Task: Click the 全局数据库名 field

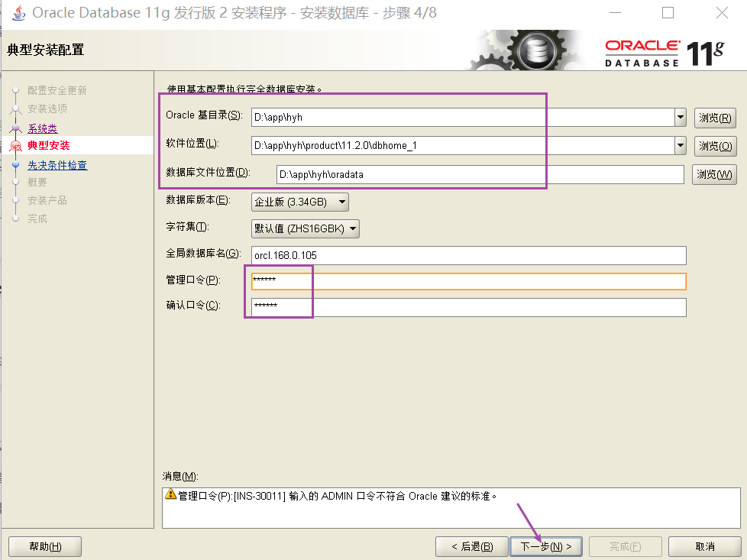Action: [x=469, y=255]
